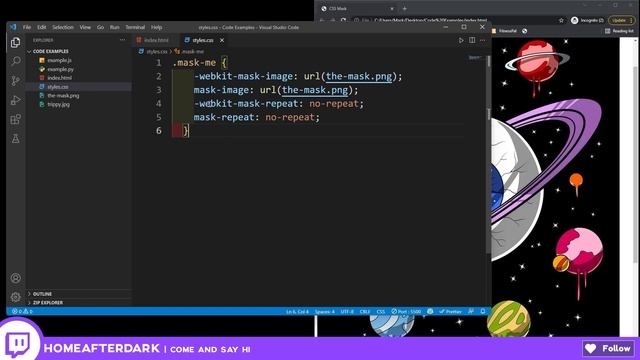Viewport: 640px width, 360px height.
Task: Click the styles.css breadcrumb
Action: click(x=153, y=52)
